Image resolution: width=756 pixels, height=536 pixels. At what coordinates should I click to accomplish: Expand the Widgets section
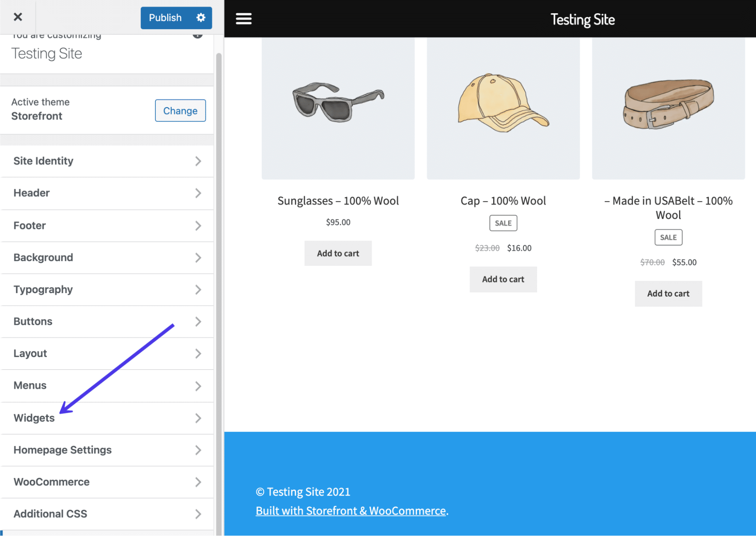coord(108,417)
